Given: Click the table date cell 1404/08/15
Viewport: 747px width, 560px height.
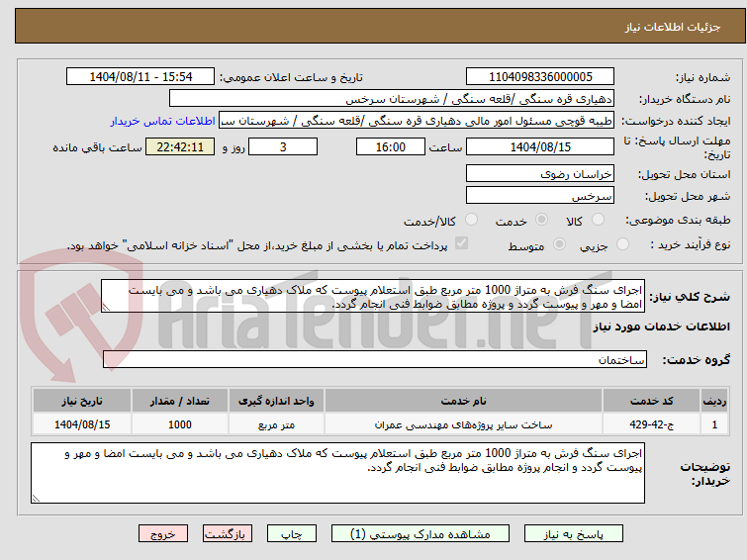Looking at the screenshot, I should pyautogui.click(x=81, y=424).
